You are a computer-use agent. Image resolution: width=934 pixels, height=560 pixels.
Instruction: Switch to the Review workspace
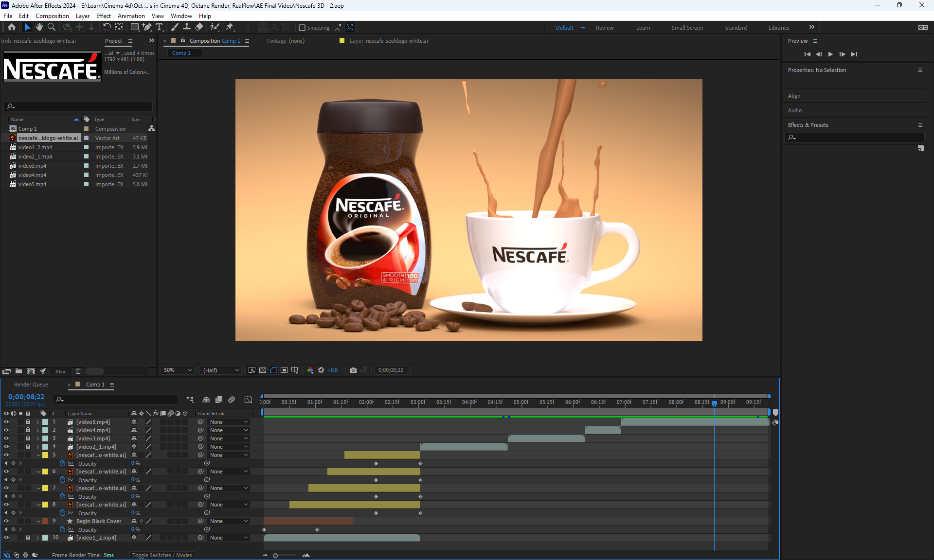[x=604, y=28]
